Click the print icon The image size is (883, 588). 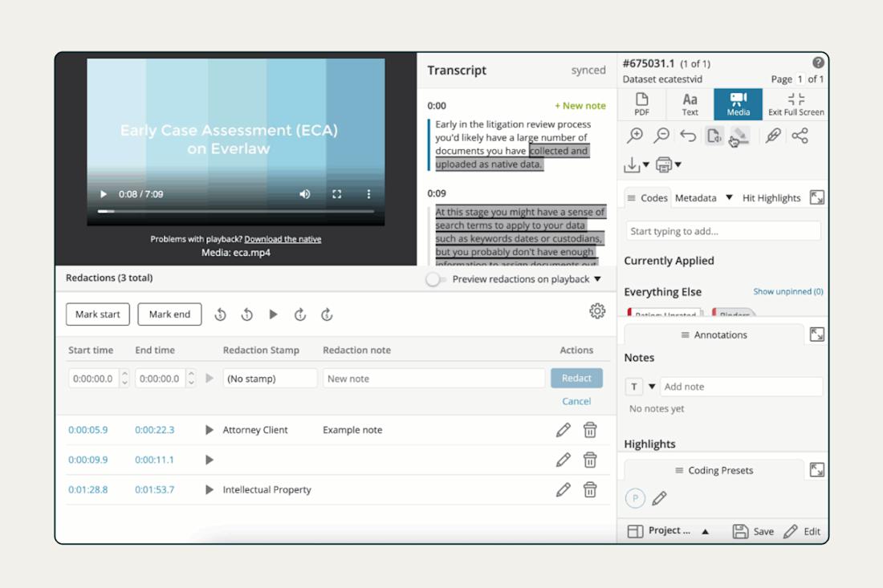tap(664, 165)
